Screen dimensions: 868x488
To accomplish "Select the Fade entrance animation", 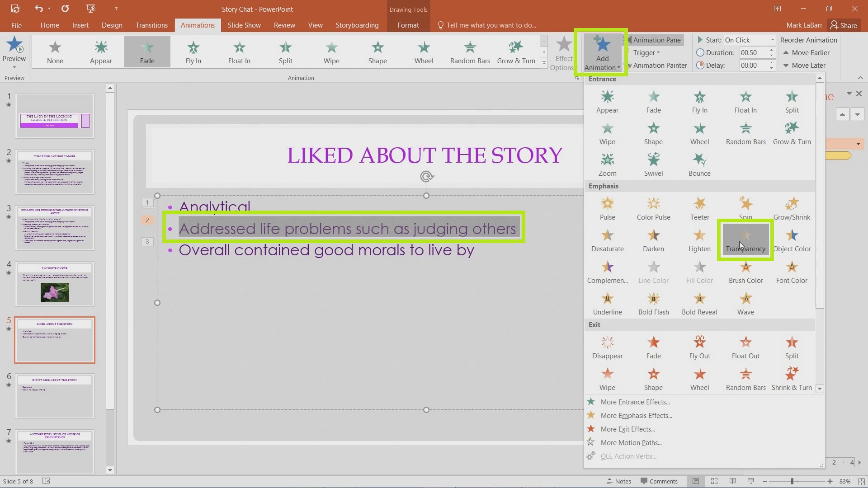I will click(653, 100).
